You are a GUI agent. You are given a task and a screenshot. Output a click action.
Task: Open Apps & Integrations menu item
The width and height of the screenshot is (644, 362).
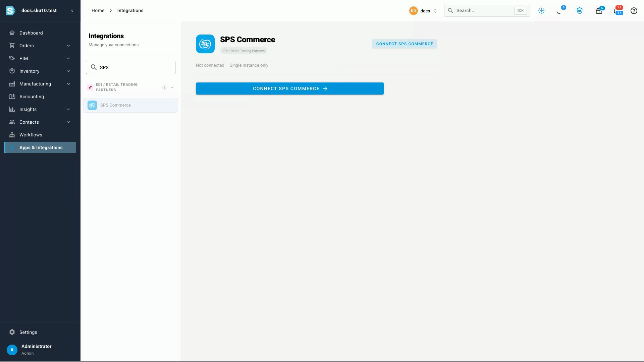40,147
